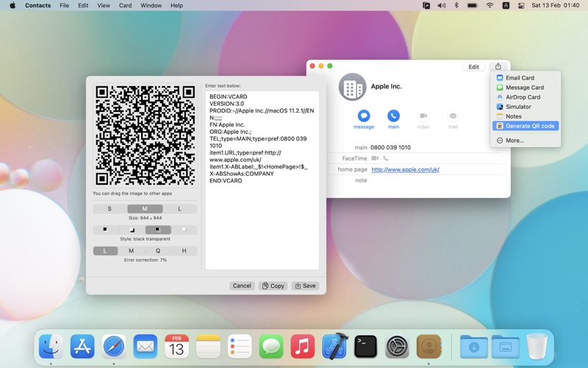Open Notes app from the Dock
This screenshot has width=588, height=368.
coord(208,346)
